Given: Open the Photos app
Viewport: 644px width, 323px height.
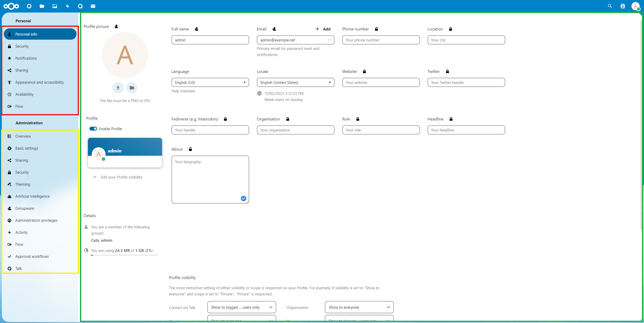Looking at the screenshot, I should click(x=54, y=6).
